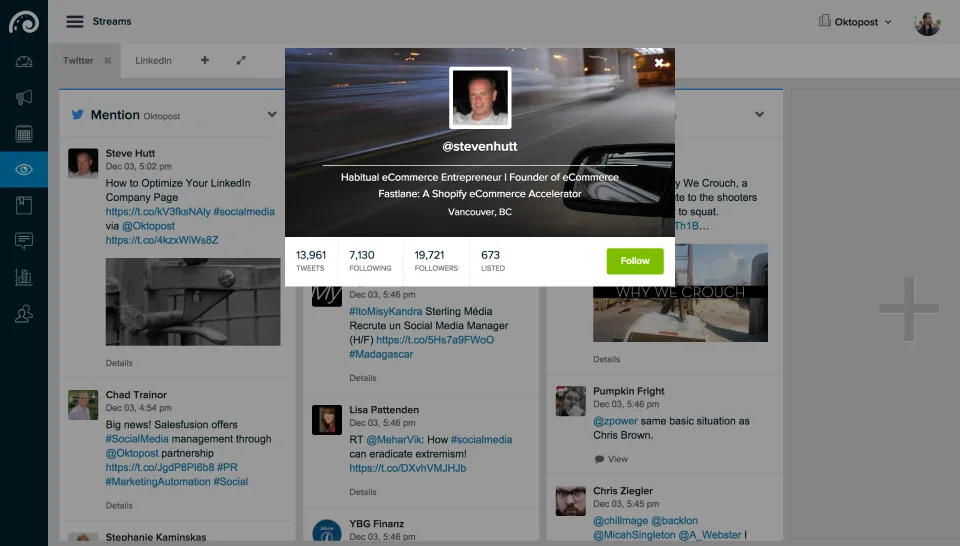Viewport: 960px width, 546px height.
Task: Open the Oktopost account dropdown
Action: pyautogui.click(x=855, y=22)
